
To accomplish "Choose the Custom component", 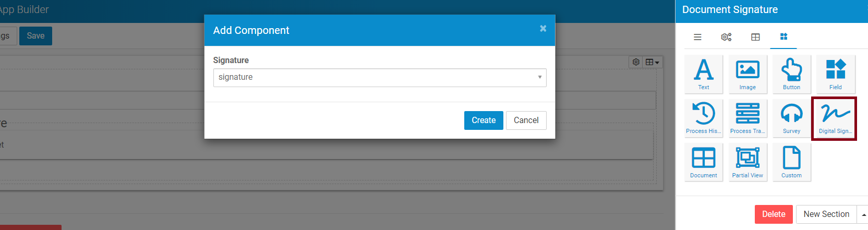I will coord(791,162).
